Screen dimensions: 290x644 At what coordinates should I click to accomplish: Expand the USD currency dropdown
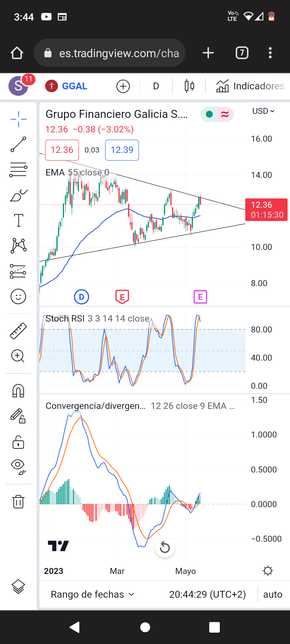pyautogui.click(x=263, y=111)
